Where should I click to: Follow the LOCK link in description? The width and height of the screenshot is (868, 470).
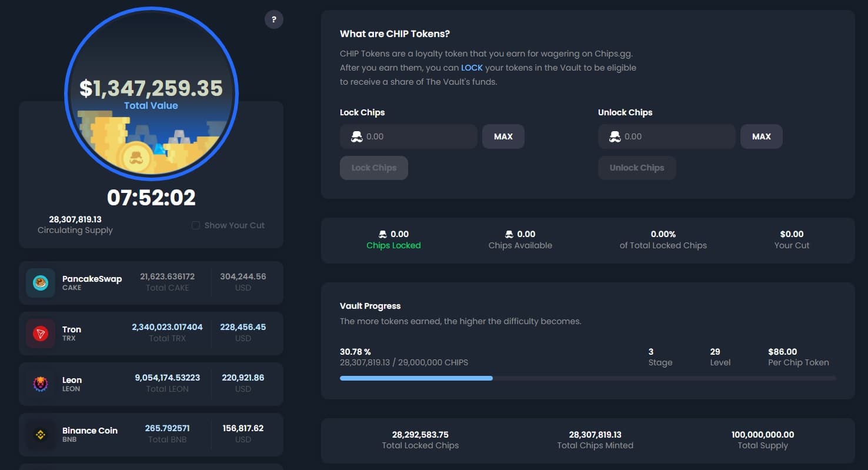click(472, 68)
